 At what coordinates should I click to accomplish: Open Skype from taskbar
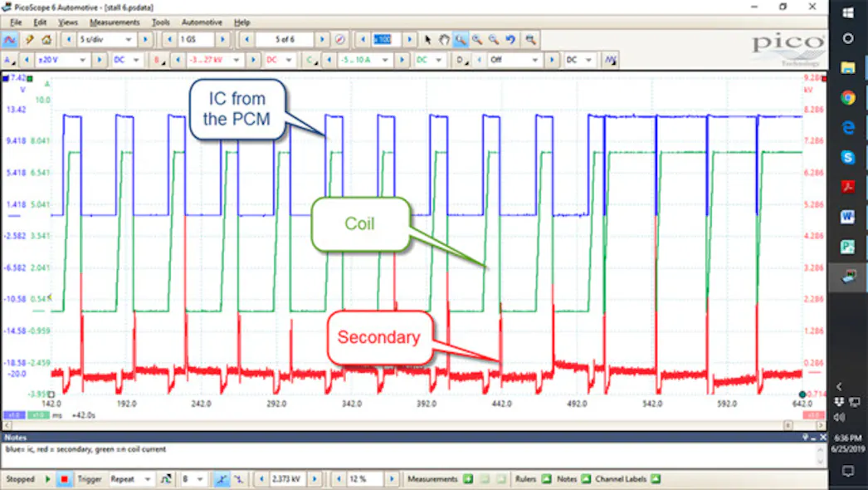pyautogui.click(x=848, y=158)
